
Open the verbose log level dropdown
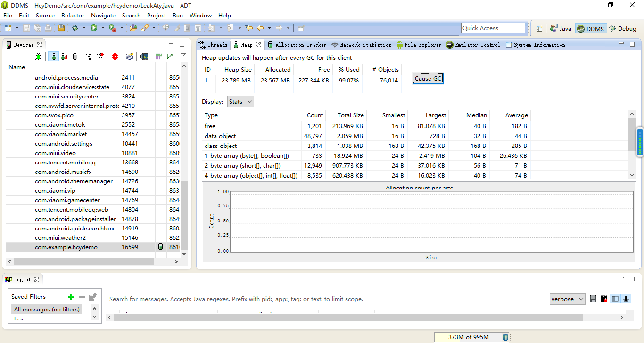567,299
